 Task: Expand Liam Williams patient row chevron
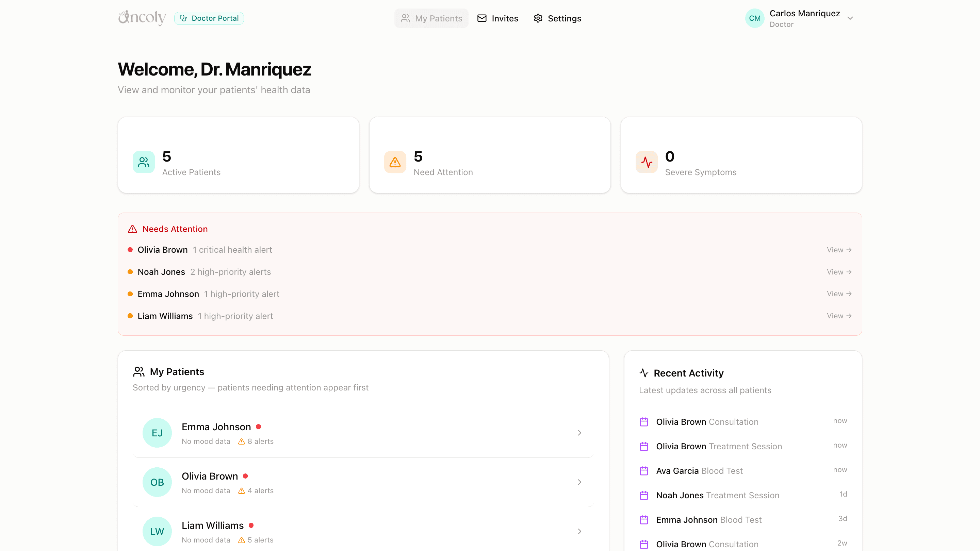579,531
